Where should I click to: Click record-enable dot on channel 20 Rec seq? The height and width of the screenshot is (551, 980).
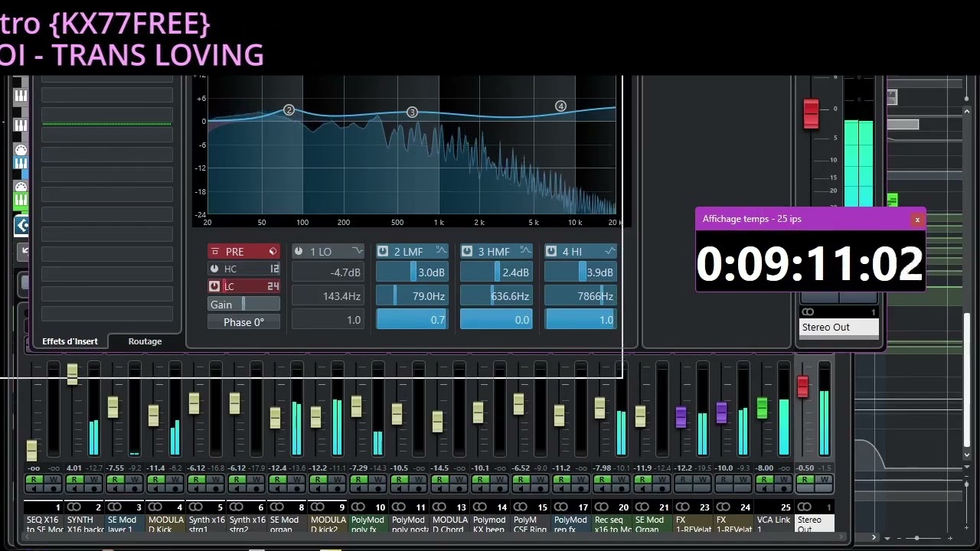pyautogui.click(x=622, y=489)
